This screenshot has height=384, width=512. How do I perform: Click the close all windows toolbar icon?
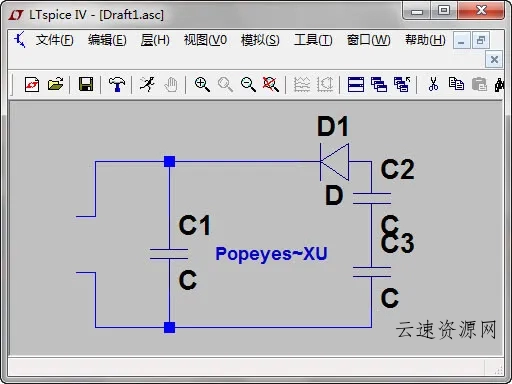[402, 84]
